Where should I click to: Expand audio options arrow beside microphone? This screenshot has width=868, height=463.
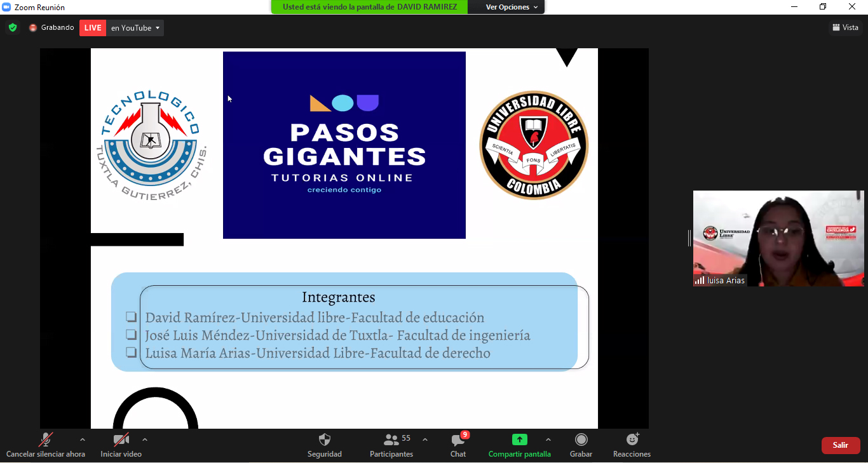coord(82,440)
